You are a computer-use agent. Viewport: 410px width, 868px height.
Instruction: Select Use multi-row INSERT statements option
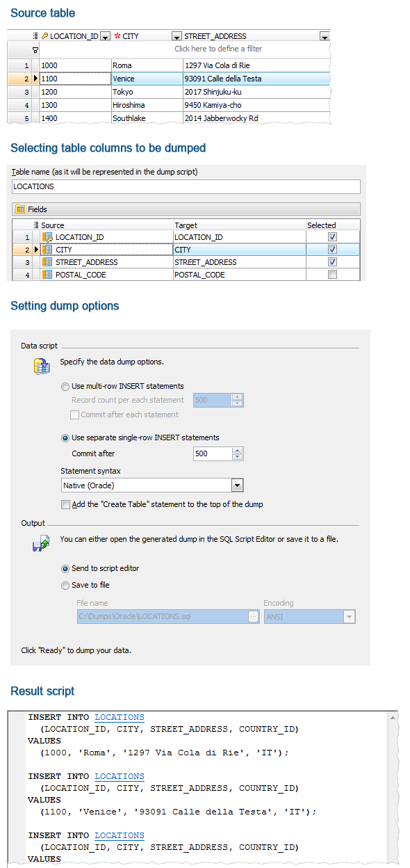[x=65, y=387]
